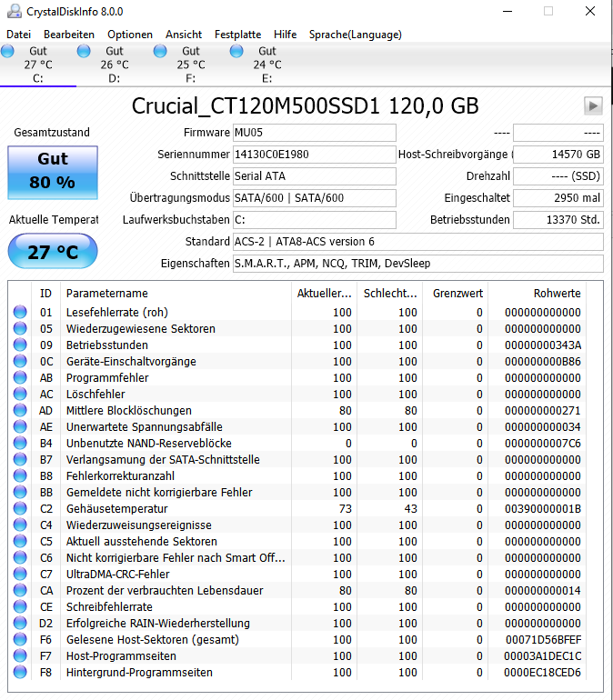Click the Drehzahl value ---- (SSD)
Viewport: 613px width, 700px height.
[558, 176]
